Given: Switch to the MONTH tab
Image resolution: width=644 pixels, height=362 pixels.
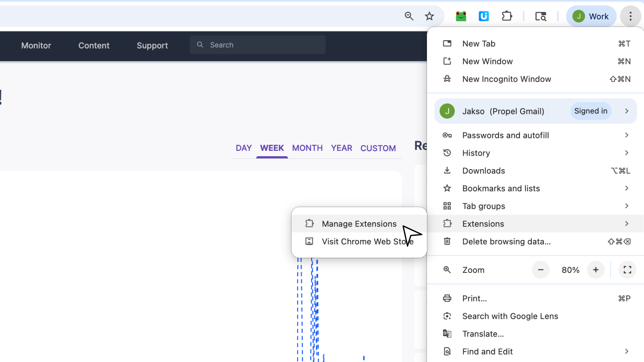Looking at the screenshot, I should click(307, 148).
